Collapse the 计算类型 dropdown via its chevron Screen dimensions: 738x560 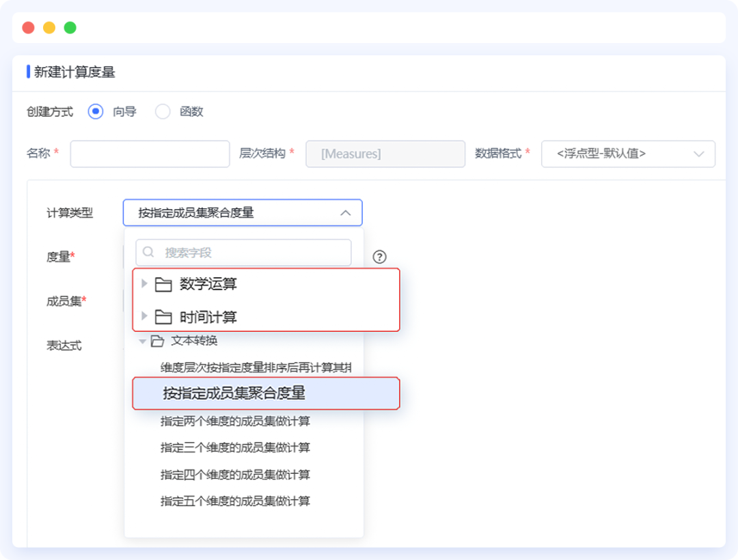[x=346, y=212]
